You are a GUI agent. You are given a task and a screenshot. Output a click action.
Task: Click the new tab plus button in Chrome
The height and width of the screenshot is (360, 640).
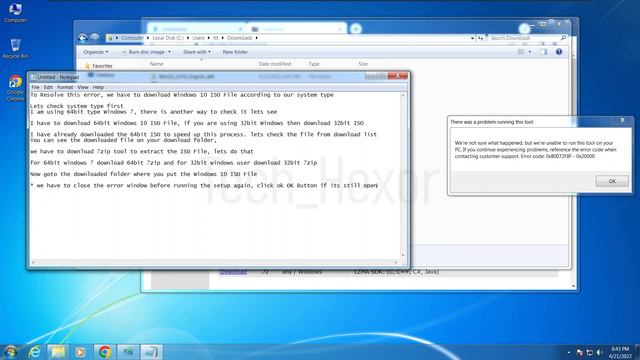point(356,29)
